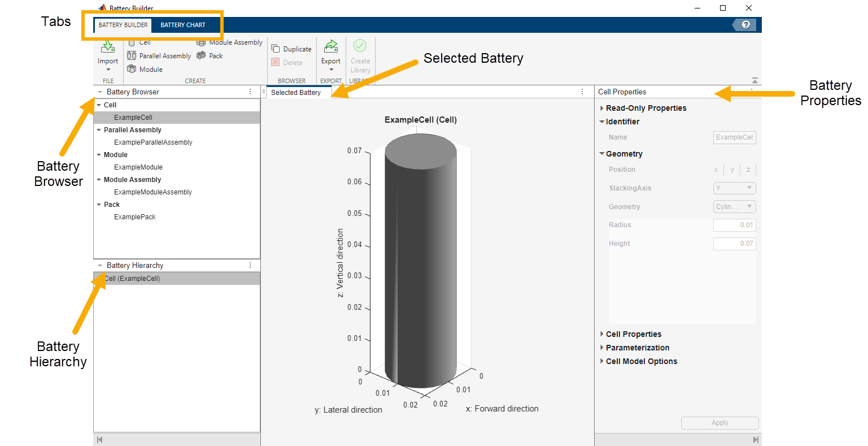Select the Selected Battery document tab

click(296, 92)
